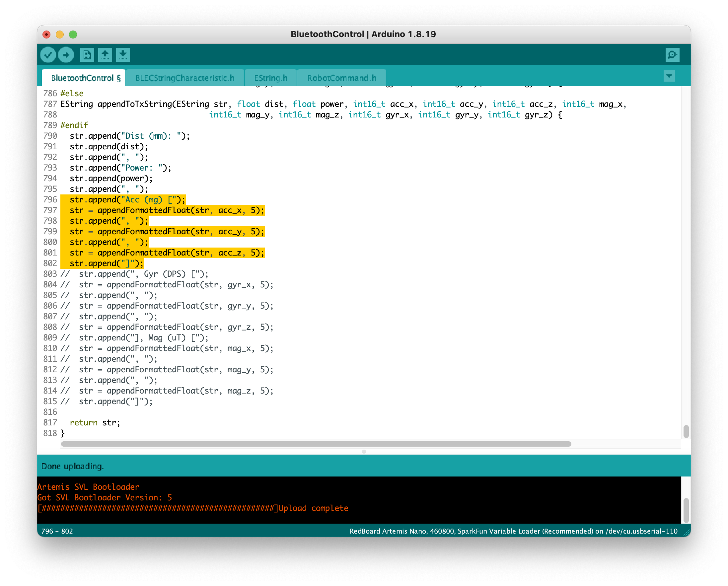Screen dimensions: 728x586
Task: Click 'acc_x' in line 797
Action: pyautogui.click(x=230, y=210)
